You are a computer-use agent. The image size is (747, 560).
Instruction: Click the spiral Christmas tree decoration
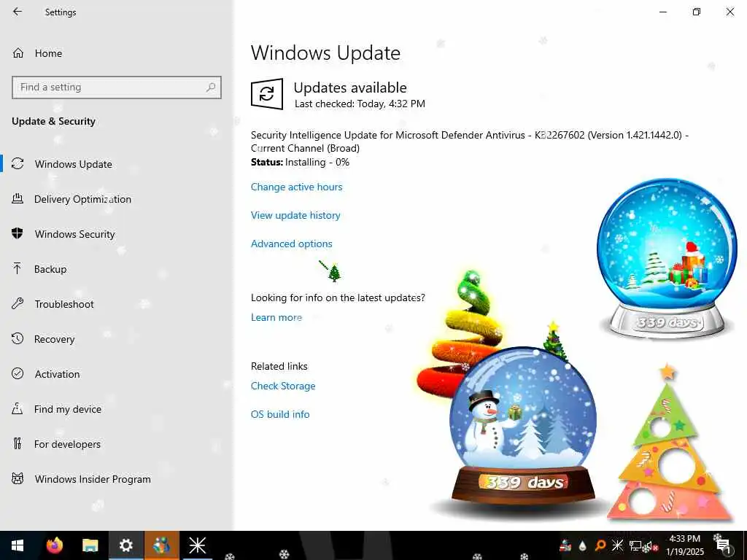(460, 335)
